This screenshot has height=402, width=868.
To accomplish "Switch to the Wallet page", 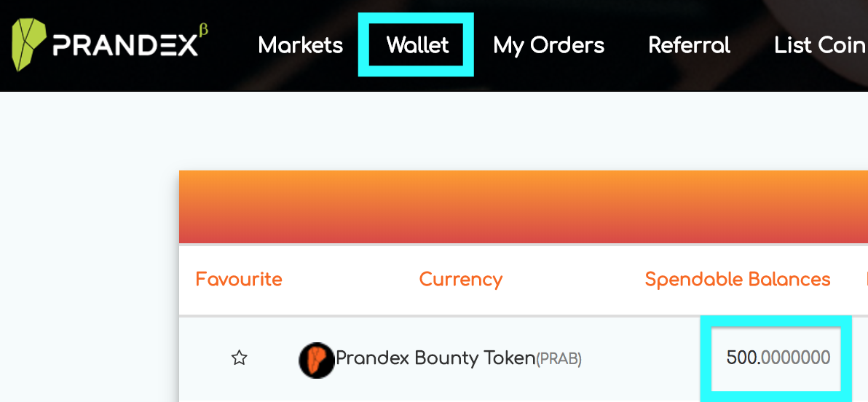I will 417,46.
